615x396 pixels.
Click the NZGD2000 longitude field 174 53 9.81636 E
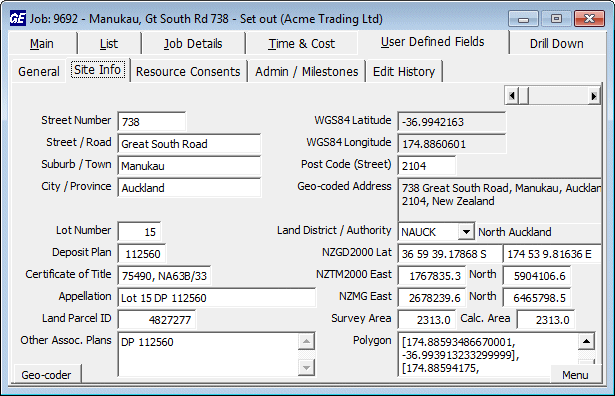(552, 253)
